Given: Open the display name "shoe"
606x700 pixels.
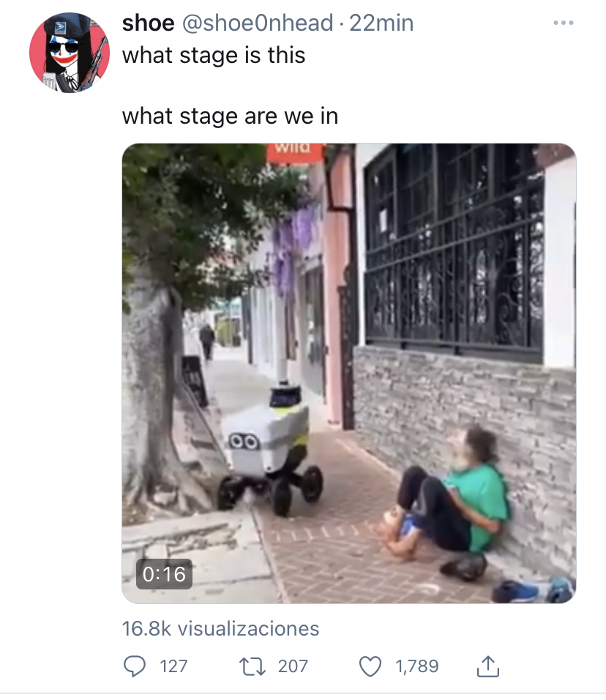Looking at the screenshot, I should pyautogui.click(x=148, y=23).
